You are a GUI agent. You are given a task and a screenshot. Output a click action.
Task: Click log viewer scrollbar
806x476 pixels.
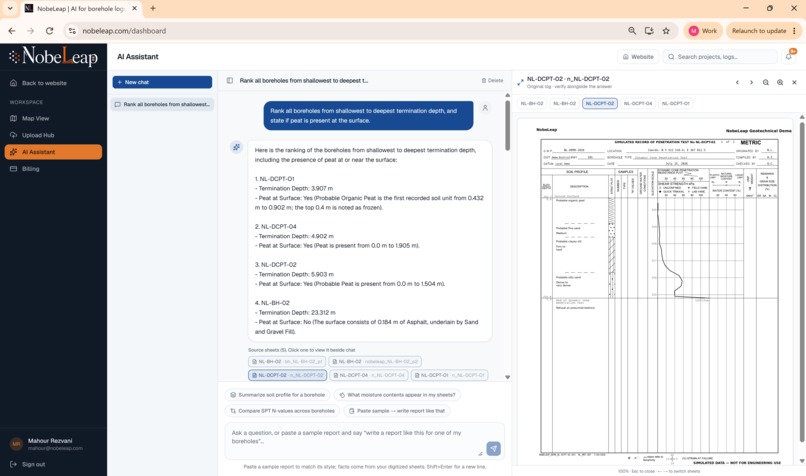802,280
